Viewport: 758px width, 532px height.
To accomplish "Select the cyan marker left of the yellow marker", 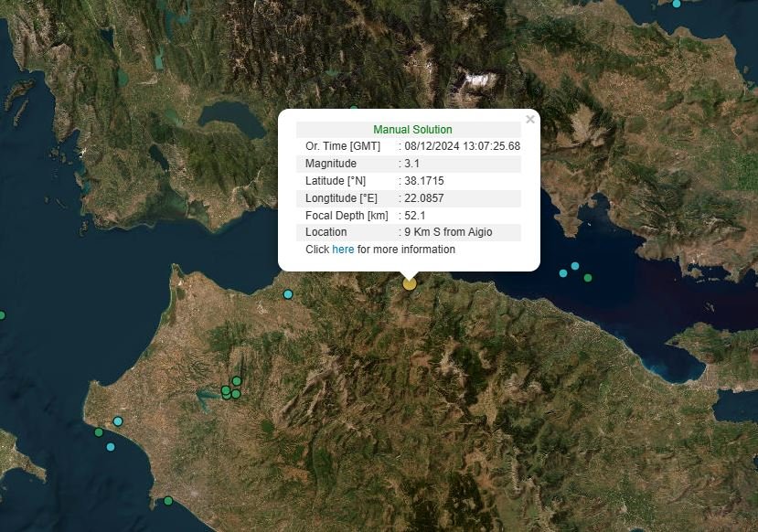I will click(x=288, y=294).
